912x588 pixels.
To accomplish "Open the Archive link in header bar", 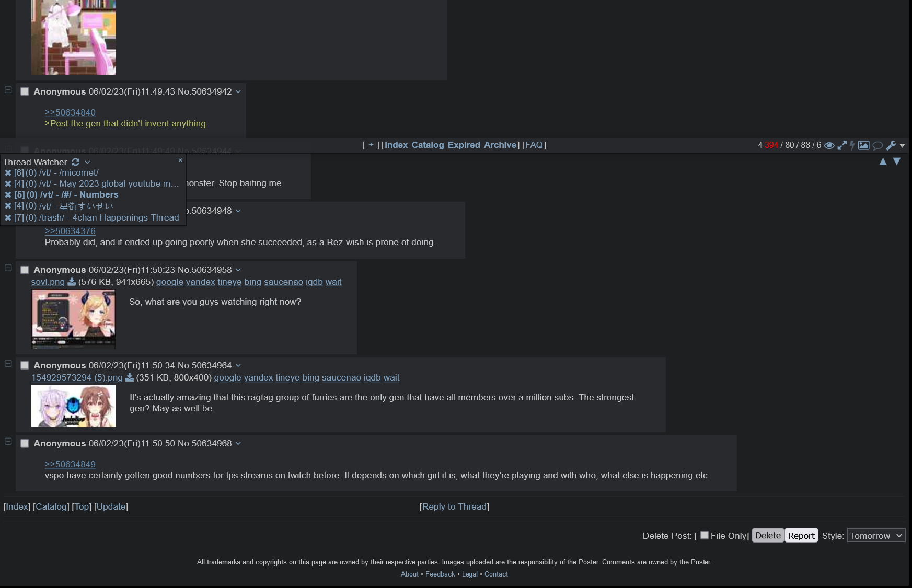I will pos(501,145).
